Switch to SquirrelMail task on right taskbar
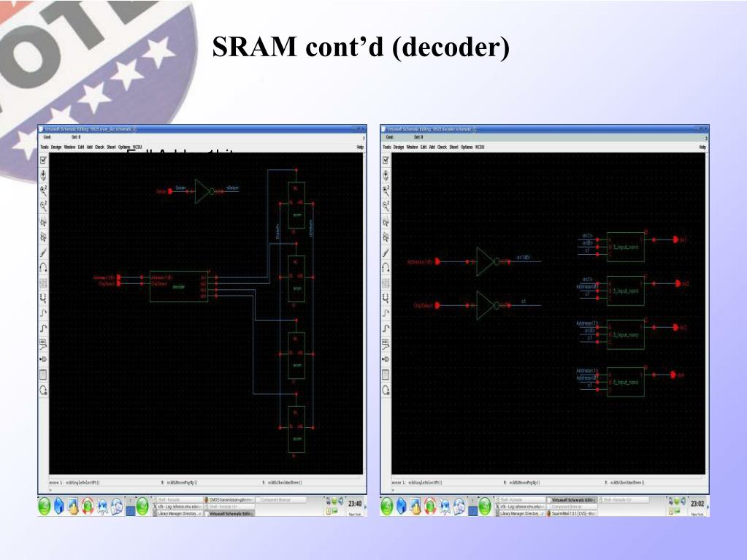The height and width of the screenshot is (560, 747). point(572,514)
